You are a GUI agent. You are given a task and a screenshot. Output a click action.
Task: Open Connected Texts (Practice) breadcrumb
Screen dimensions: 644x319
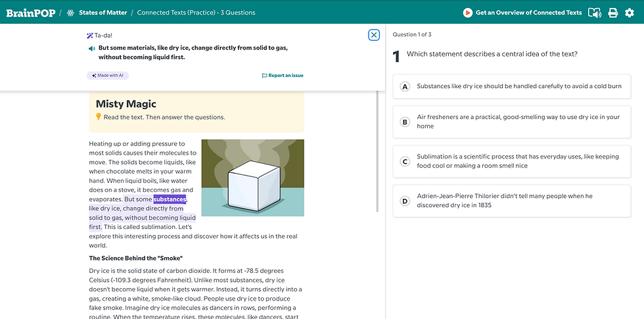[196, 12]
